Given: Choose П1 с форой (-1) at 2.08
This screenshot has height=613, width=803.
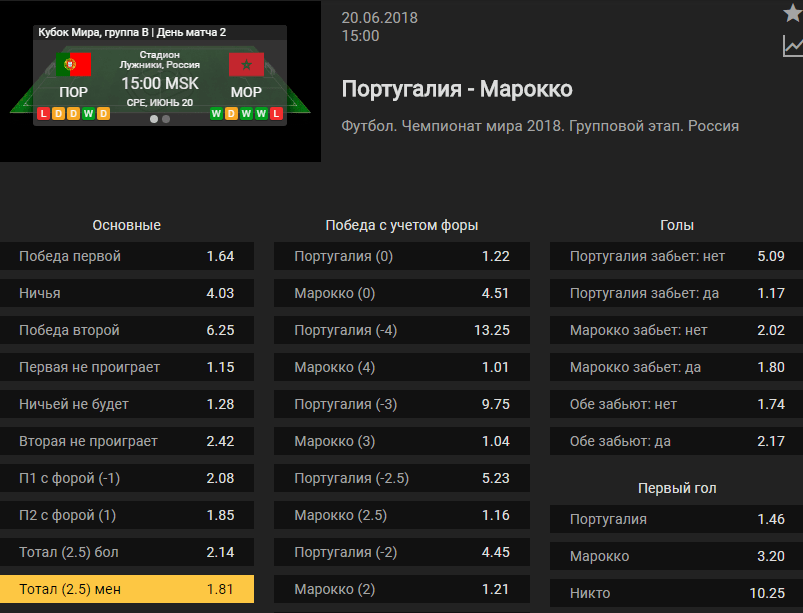Looking at the screenshot, I should pyautogui.click(x=127, y=478).
